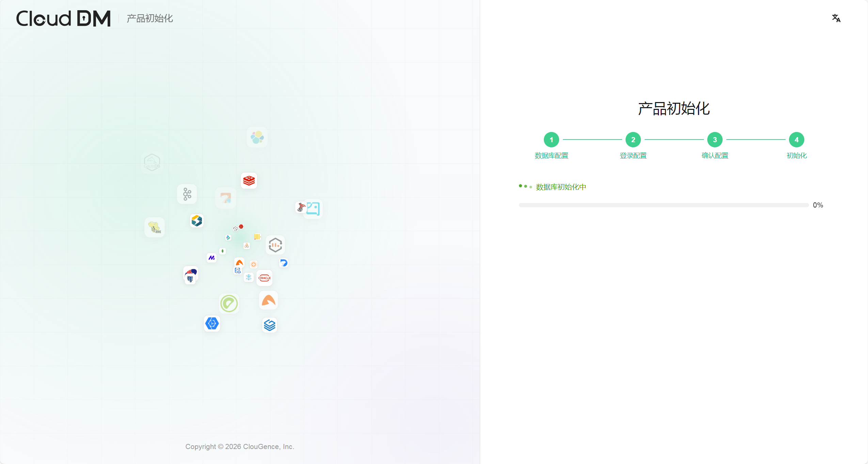Click the blue stacked layers database icon

coord(270,325)
